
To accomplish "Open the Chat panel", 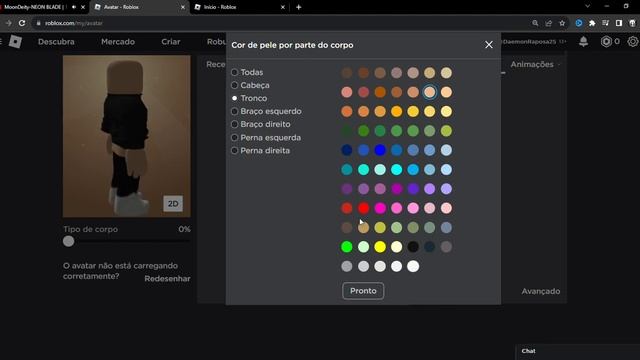I will (x=578, y=351).
